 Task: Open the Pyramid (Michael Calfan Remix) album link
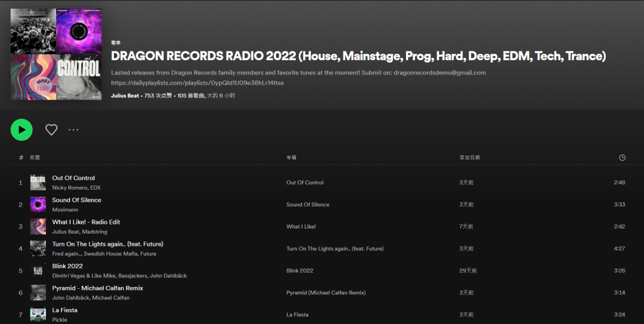coord(326,293)
